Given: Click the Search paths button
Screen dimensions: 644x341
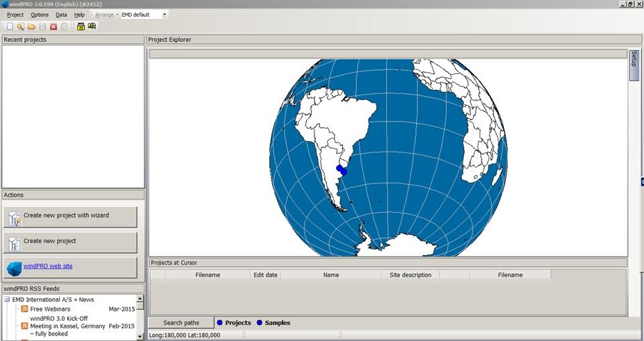Looking at the screenshot, I should 181,322.
